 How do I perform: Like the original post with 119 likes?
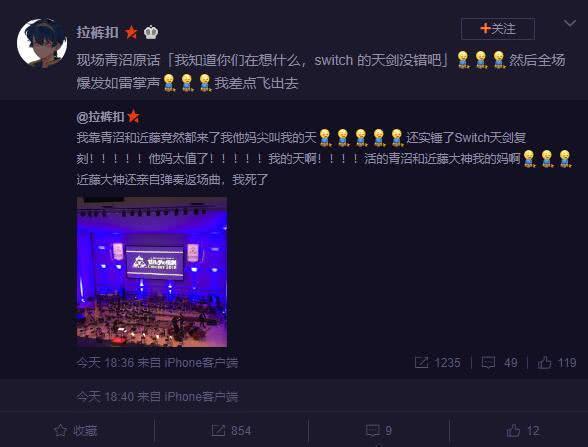click(x=544, y=362)
